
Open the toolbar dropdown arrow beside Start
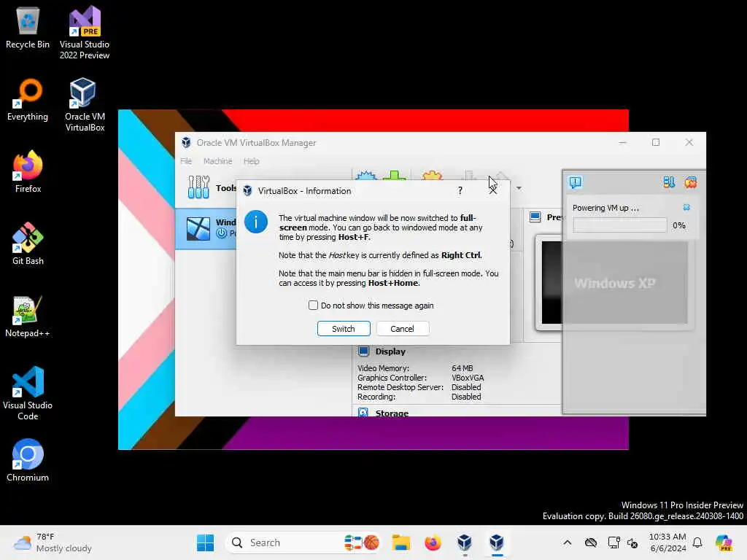point(519,188)
